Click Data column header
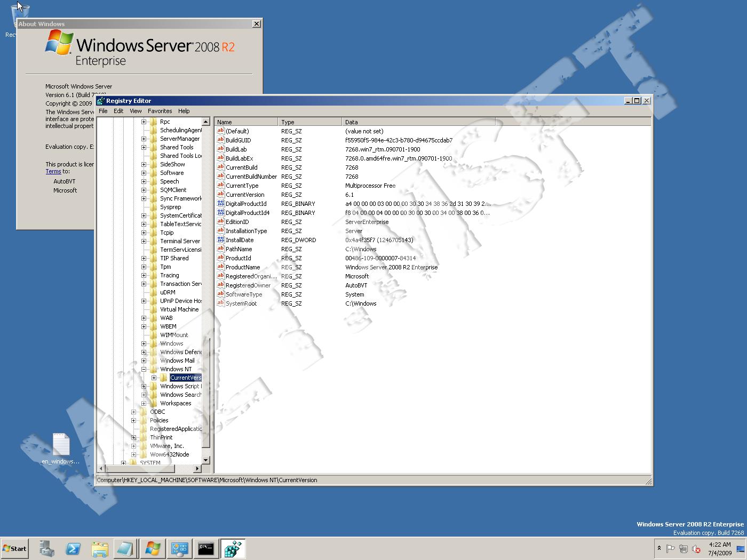The width and height of the screenshot is (747, 560). click(418, 122)
